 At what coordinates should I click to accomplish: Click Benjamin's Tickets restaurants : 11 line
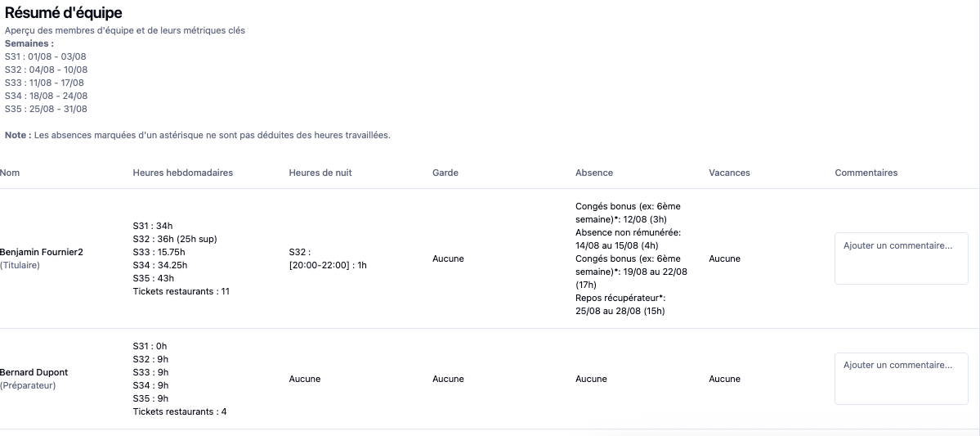pos(181,291)
